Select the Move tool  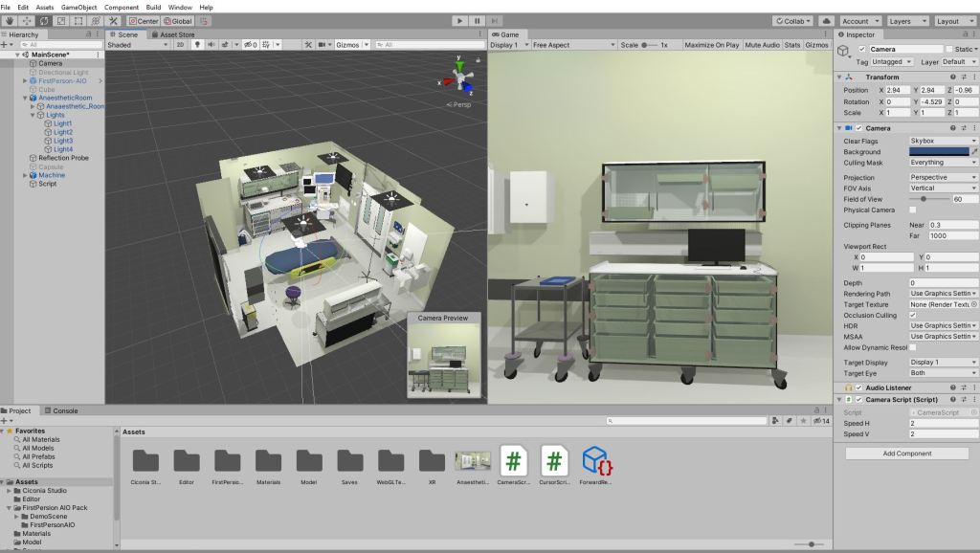pos(27,21)
